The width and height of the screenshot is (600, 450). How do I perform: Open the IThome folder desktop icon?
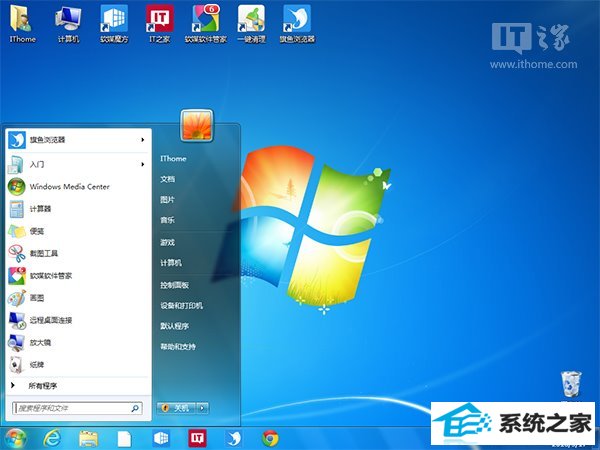(22, 24)
